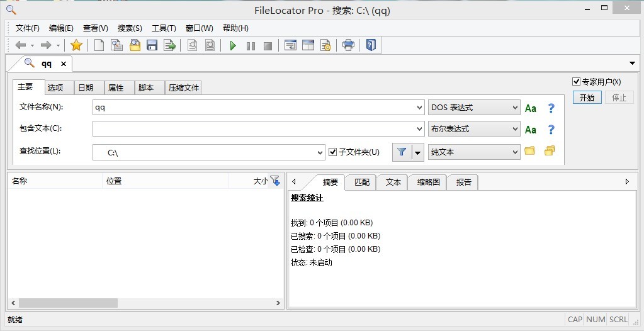This screenshot has width=644, height=331.
Task: Open the 文件(F) menu
Action: point(28,28)
